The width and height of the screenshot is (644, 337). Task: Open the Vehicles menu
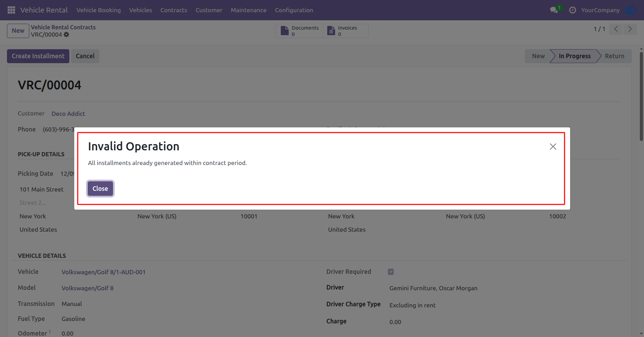(x=140, y=10)
